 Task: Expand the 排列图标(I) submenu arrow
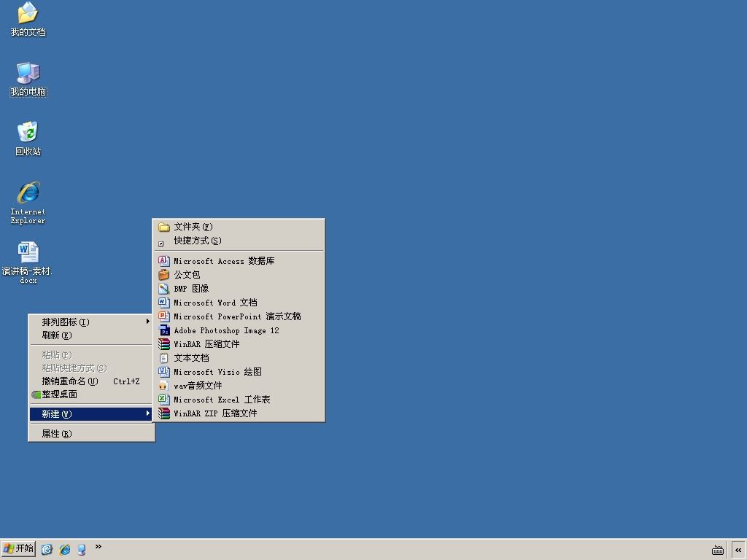coord(147,322)
